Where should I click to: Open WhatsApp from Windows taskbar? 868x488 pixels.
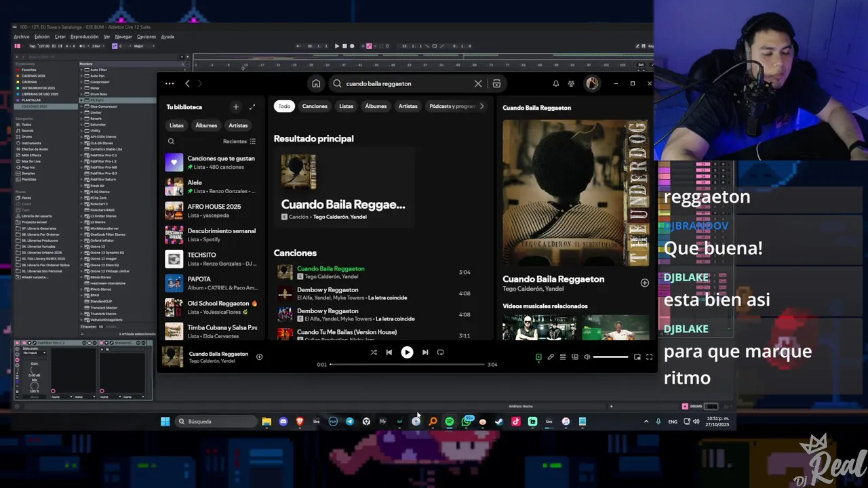coord(467,422)
